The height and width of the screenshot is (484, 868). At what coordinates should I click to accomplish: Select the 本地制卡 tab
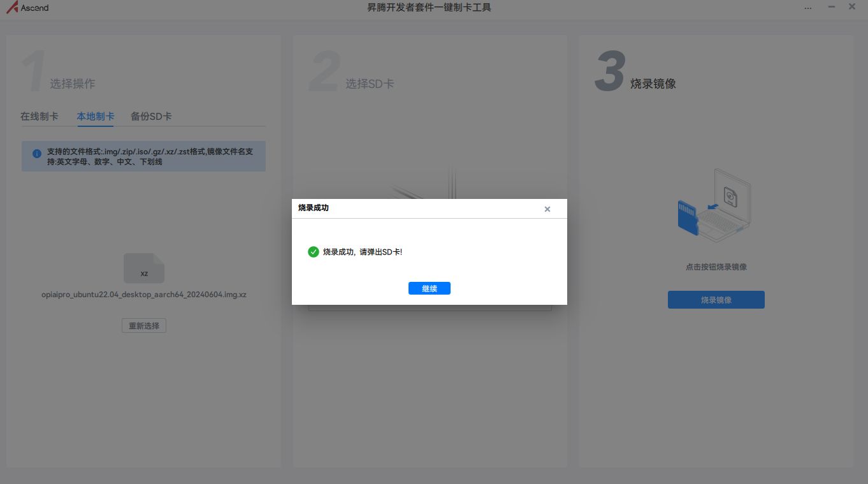95,116
